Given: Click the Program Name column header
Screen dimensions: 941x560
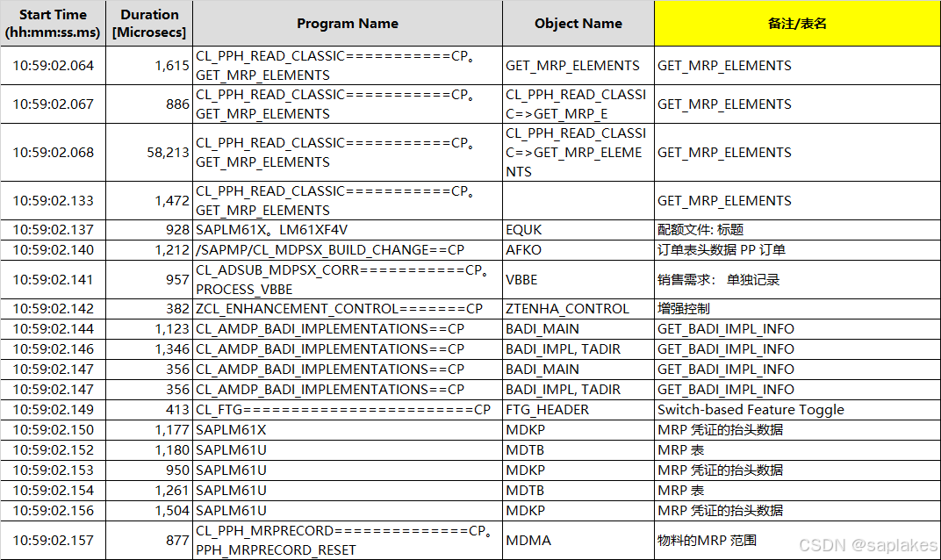Looking at the screenshot, I should 348,24.
